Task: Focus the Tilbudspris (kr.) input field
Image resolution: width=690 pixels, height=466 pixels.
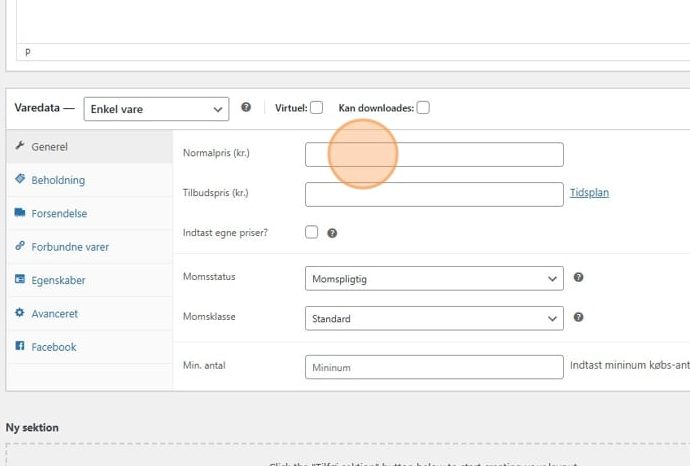Action: click(x=434, y=194)
